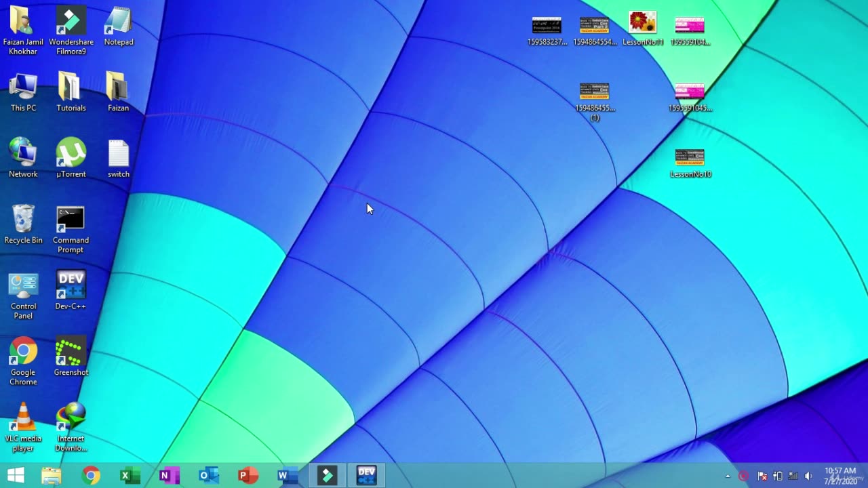Screen dimensions: 868x488
Task: Select the Internet Download Manager shortcut
Action: click(71, 428)
